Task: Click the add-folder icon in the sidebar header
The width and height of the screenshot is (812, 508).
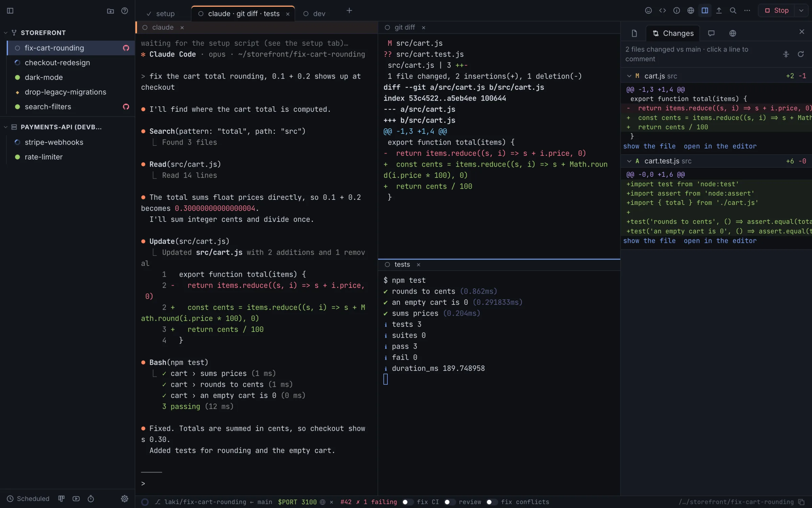Action: (110, 11)
